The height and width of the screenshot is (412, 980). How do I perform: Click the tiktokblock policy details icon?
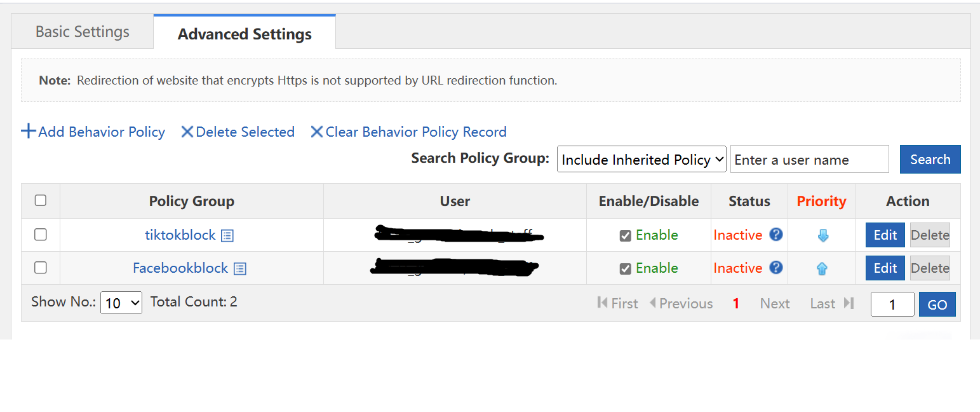click(x=227, y=236)
